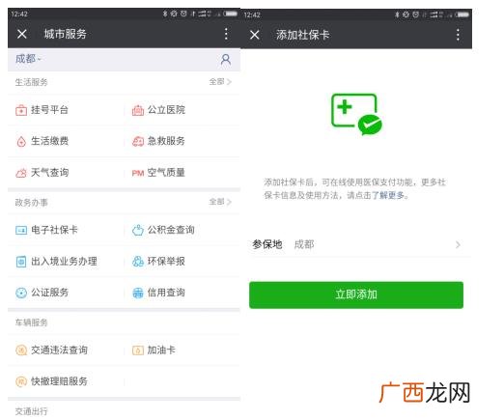
Task: Tap the 急救服务 ambulance icon
Action: tap(138, 141)
